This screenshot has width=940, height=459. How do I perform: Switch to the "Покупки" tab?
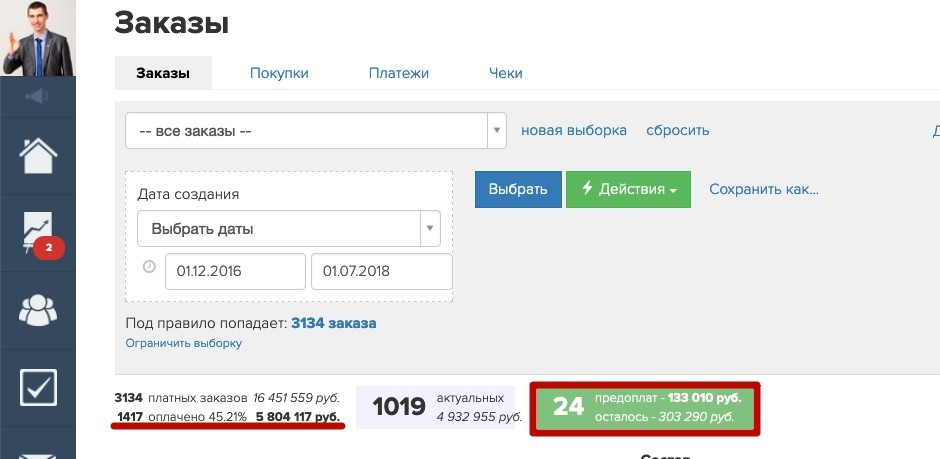coord(279,73)
